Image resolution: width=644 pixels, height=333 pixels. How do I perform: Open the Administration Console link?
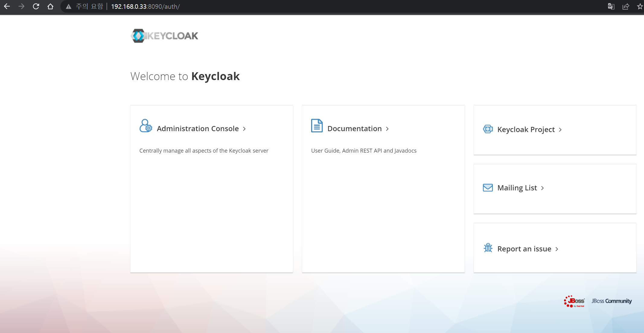point(198,129)
